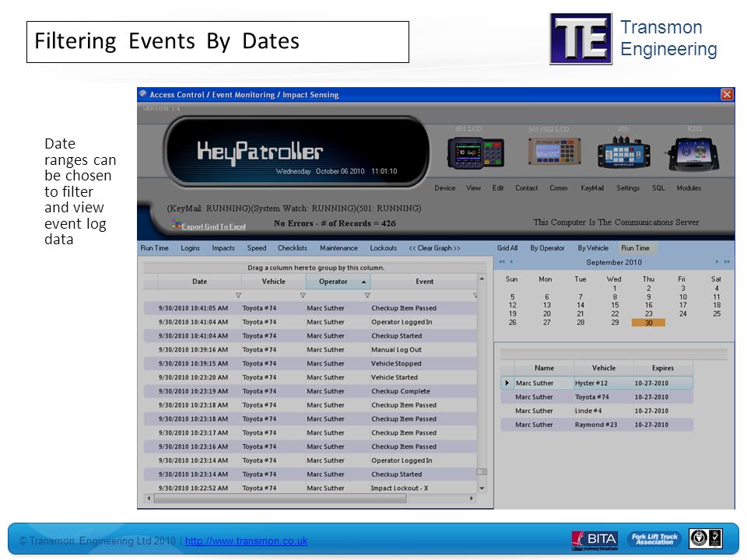Screen dimensions: 747x560
Task: Click the Export Grid To Excel link
Action: pyautogui.click(x=213, y=226)
